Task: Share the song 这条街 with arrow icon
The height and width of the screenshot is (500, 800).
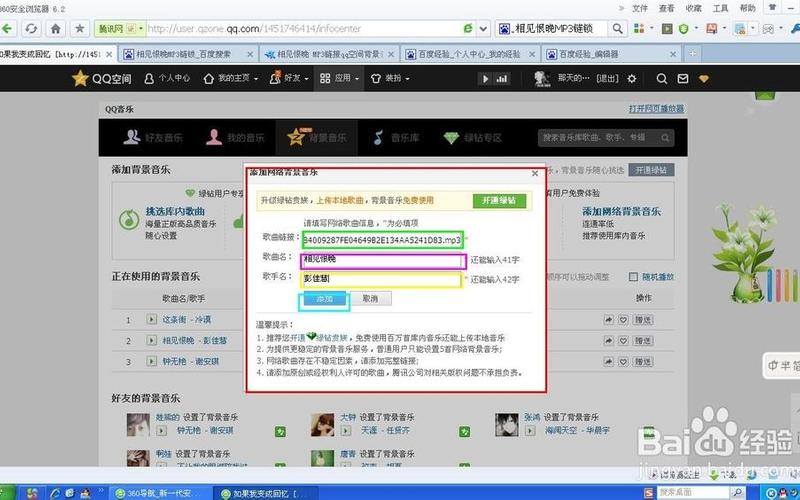Action: [609, 320]
